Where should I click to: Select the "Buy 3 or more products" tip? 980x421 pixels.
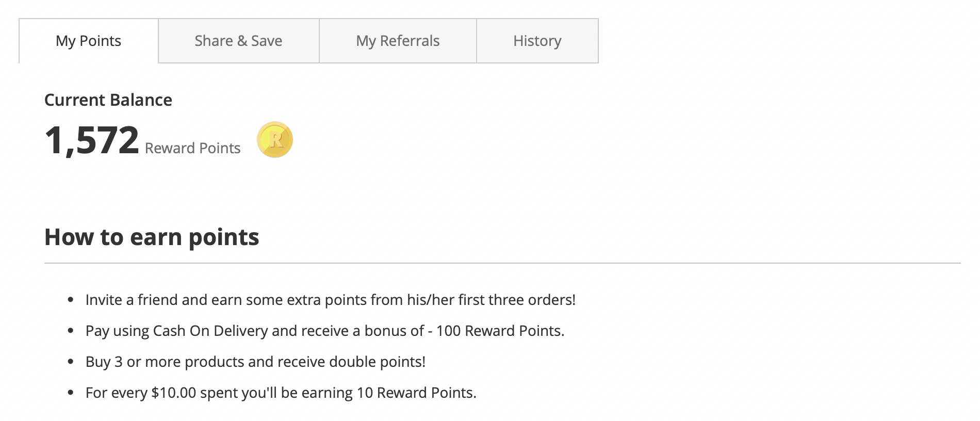(255, 362)
